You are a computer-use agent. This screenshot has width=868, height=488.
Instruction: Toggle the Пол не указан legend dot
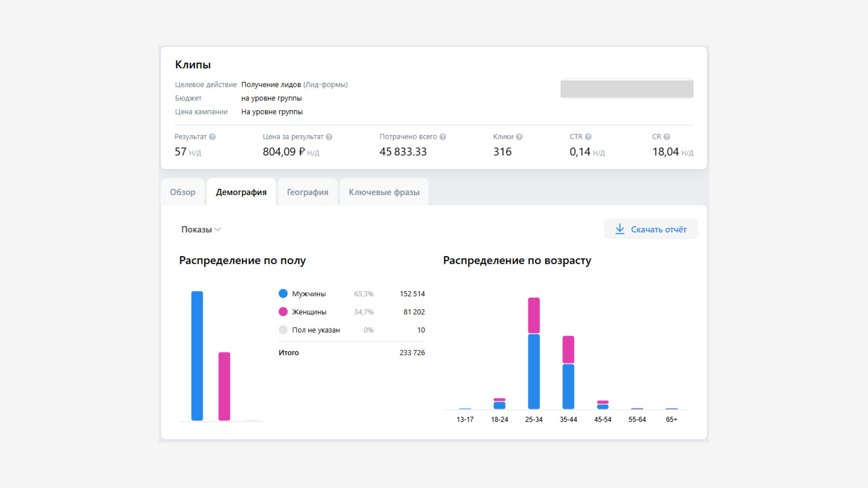pyautogui.click(x=283, y=330)
